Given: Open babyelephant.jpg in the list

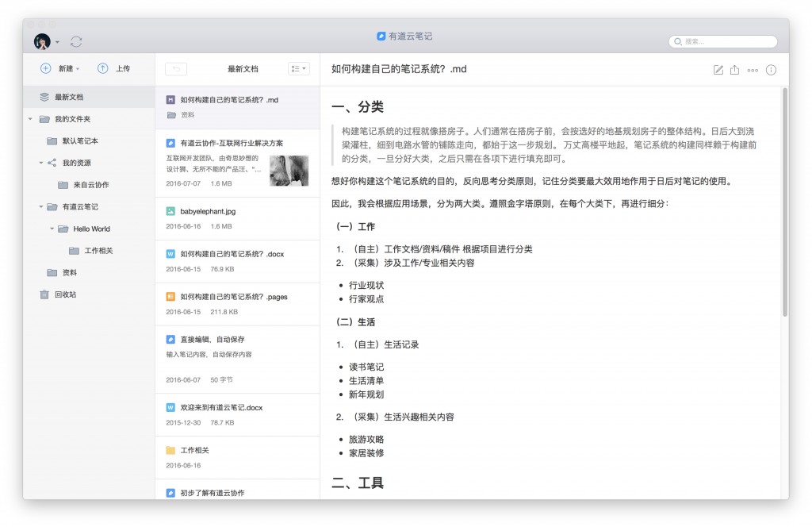Looking at the screenshot, I should click(238, 219).
